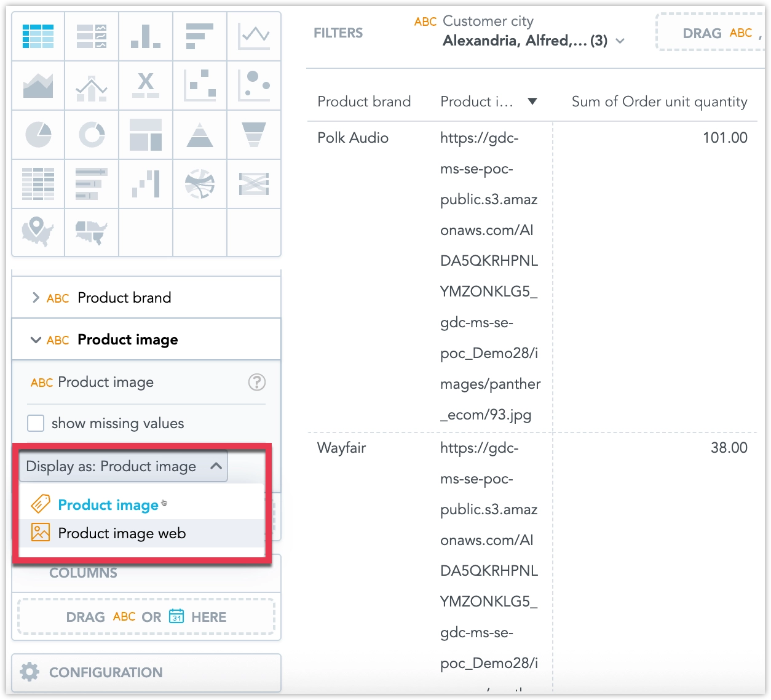Collapse the Product image attribute item
The width and height of the screenshot is (771, 700).
coord(36,340)
